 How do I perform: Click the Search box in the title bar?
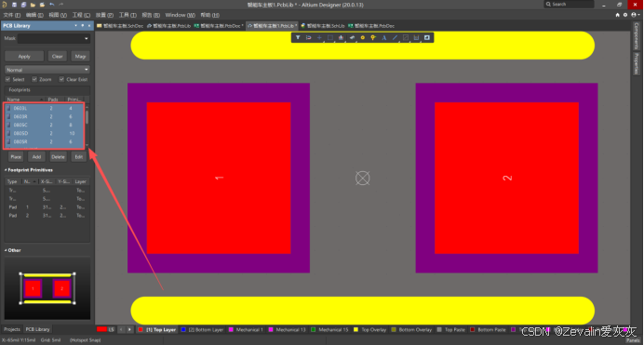[x=569, y=4]
